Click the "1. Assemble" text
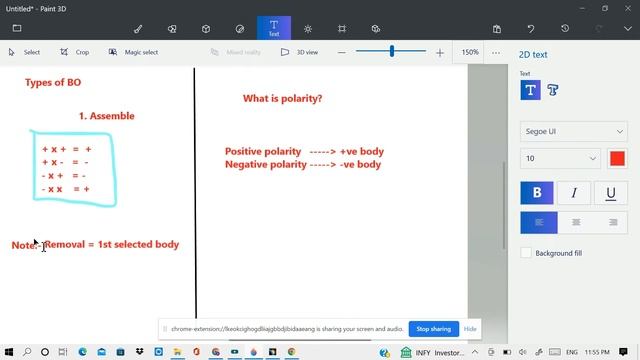The width and height of the screenshot is (640, 360). tap(107, 116)
